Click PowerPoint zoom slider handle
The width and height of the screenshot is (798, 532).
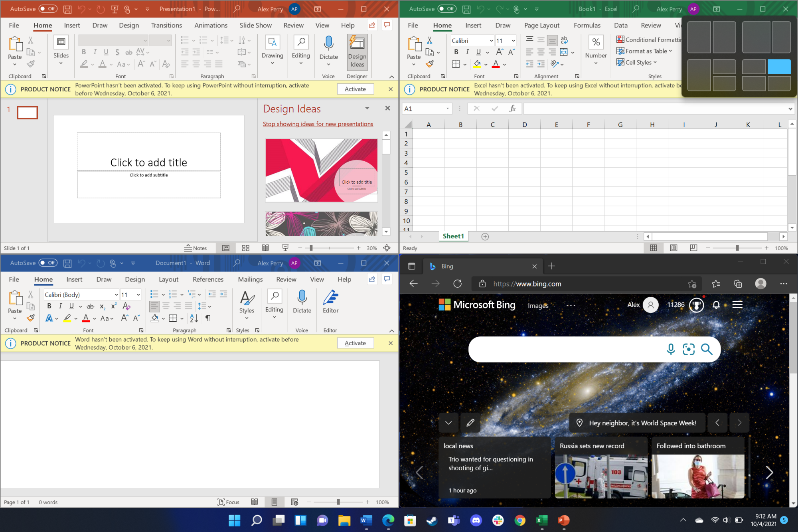[x=311, y=248]
